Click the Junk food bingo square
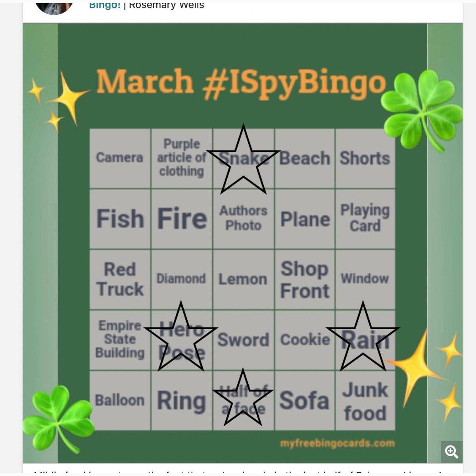This screenshot has height=476, width=476. tap(365, 401)
